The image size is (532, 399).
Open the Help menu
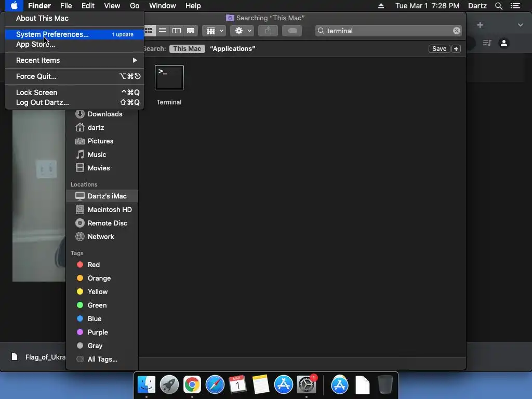193,6
